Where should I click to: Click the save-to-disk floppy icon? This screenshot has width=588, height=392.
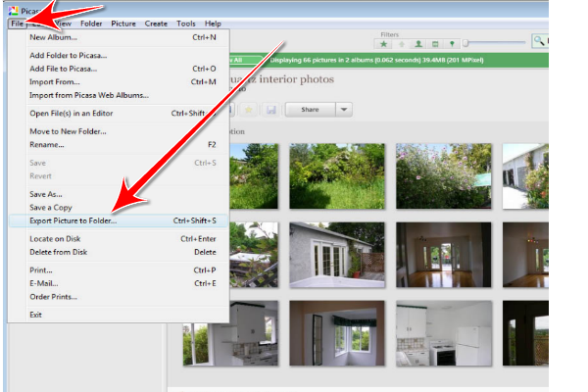(270, 110)
